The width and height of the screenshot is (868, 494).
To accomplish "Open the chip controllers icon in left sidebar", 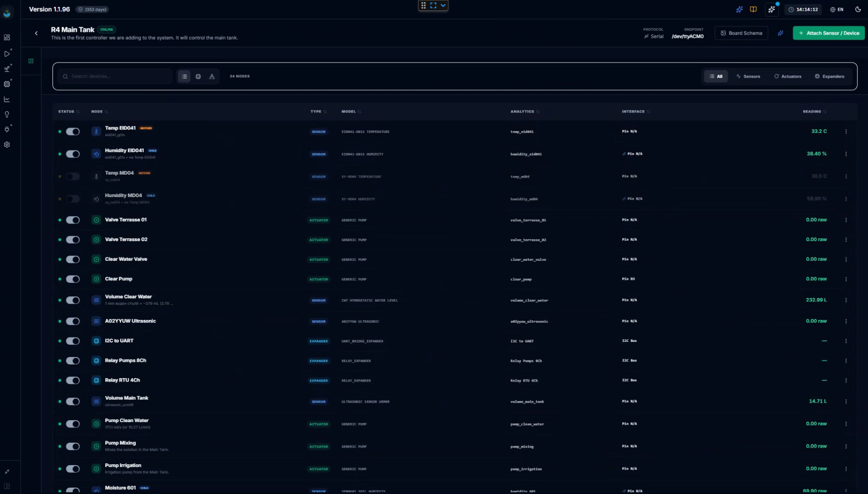I will pyautogui.click(x=7, y=84).
